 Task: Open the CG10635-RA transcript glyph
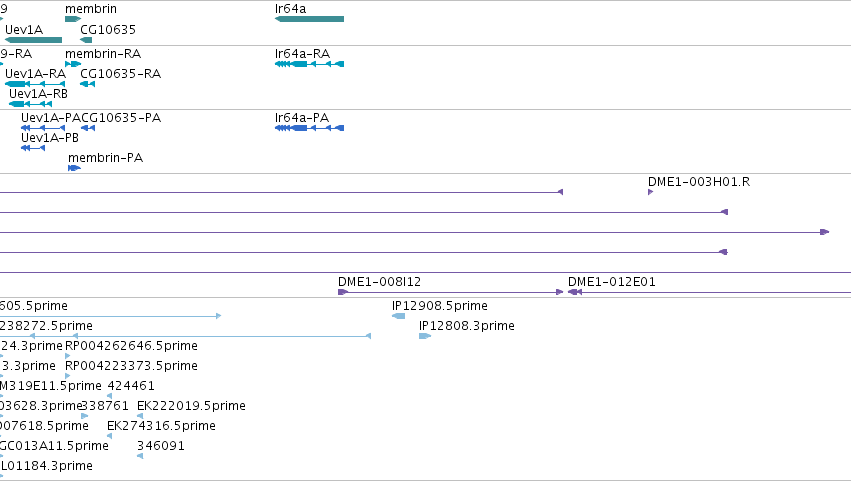(87, 84)
